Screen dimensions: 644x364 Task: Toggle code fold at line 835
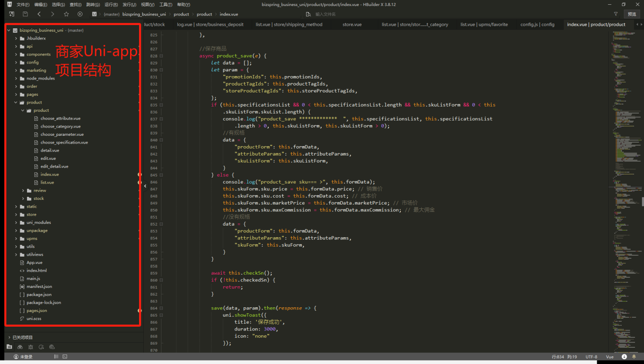(x=161, y=105)
